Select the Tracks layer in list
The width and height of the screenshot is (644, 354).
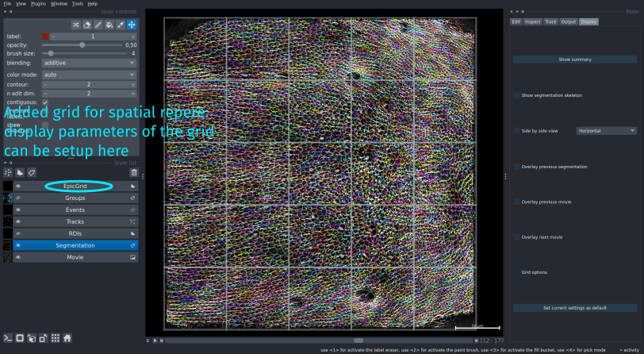[75, 221]
